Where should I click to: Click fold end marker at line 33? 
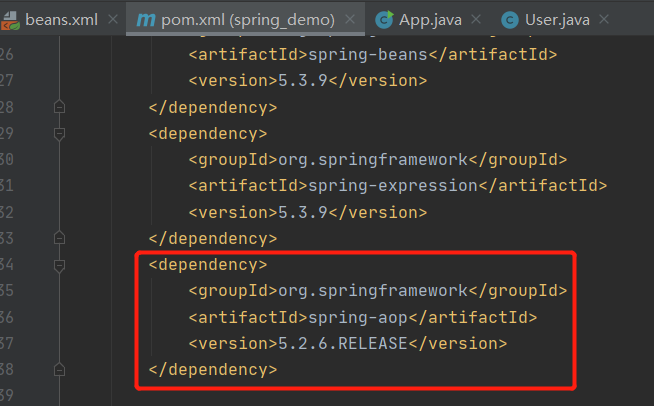(59, 238)
